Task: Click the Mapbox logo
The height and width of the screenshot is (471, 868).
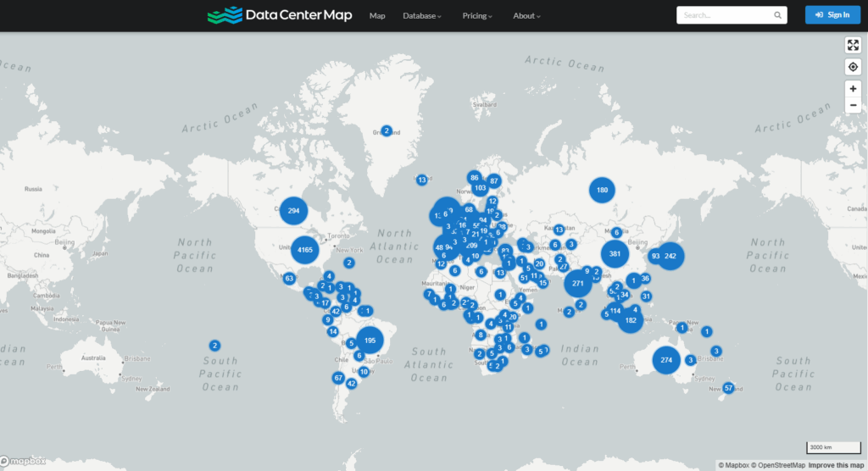Action: 24,462
